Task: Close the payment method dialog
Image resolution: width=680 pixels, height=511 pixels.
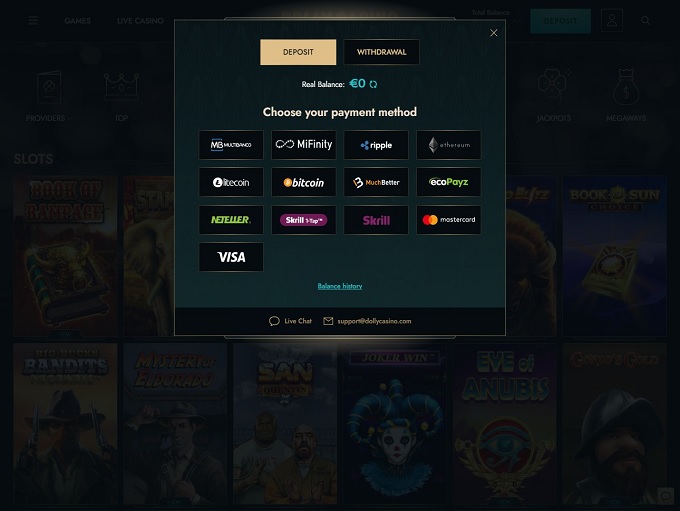Action: point(494,33)
